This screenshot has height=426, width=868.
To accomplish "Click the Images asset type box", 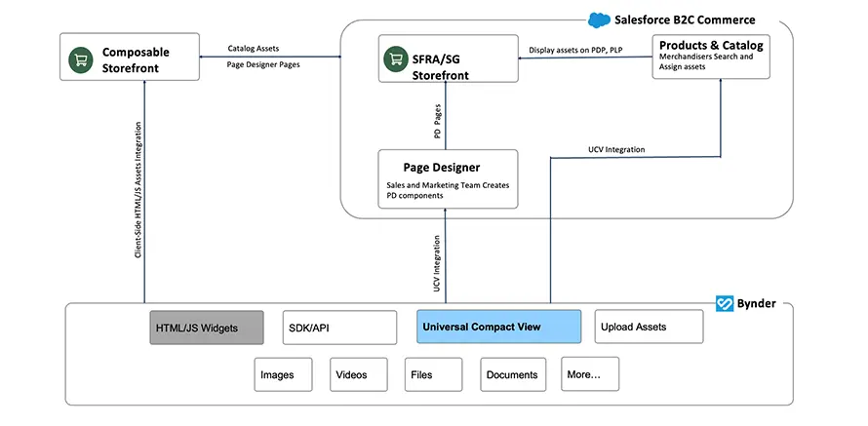I will 284,374.
